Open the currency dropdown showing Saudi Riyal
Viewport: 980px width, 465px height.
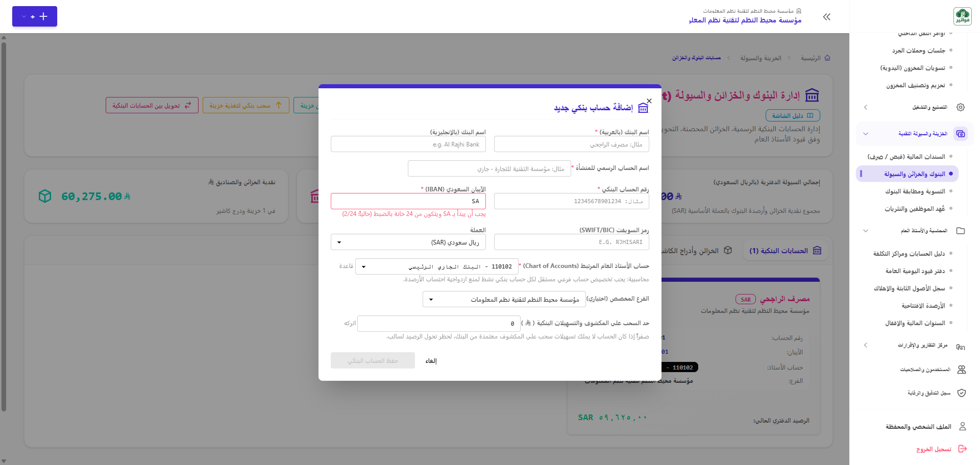click(408, 242)
